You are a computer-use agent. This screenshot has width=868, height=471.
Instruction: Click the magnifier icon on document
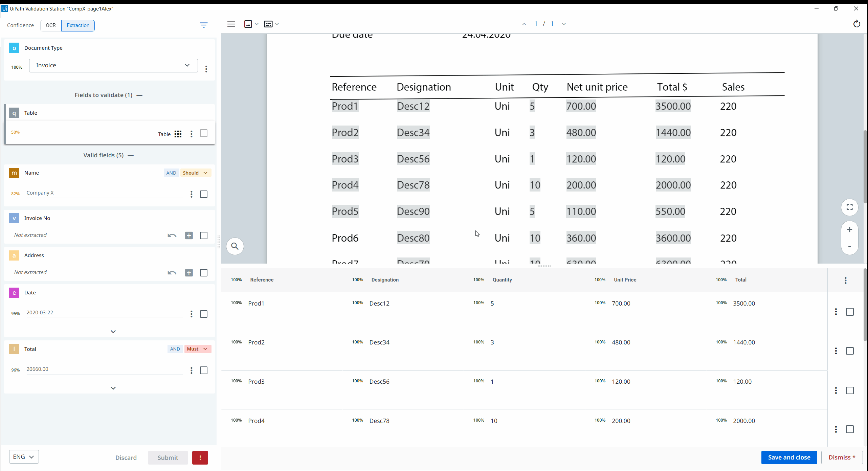235,246
